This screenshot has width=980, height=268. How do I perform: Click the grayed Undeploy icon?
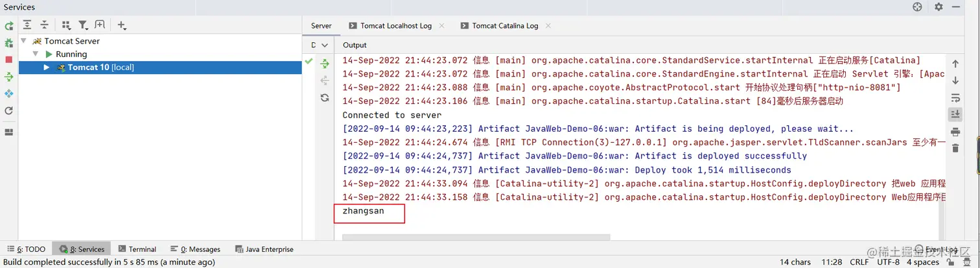(325, 80)
